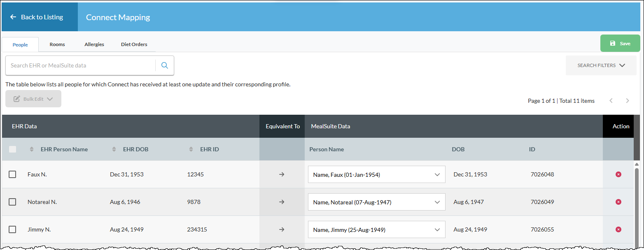Click MealSuite ID 7026049

click(542, 202)
